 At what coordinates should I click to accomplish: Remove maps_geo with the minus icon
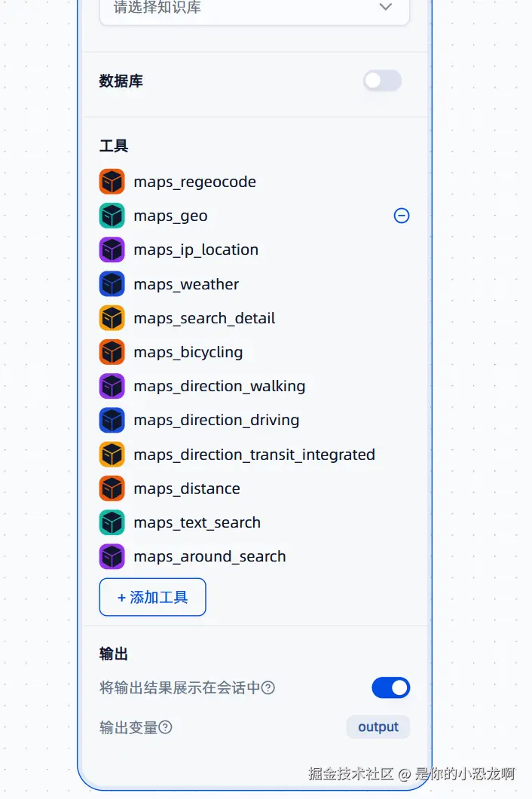402,216
